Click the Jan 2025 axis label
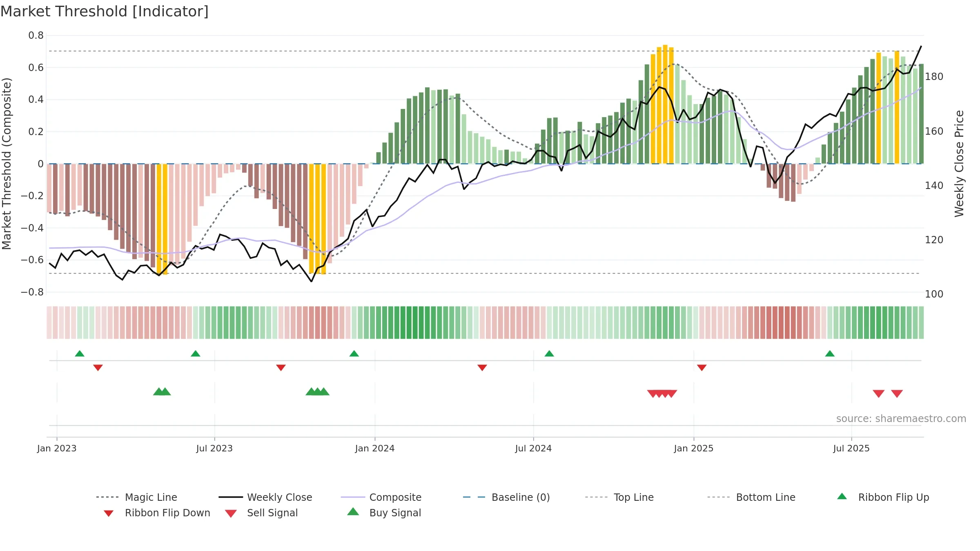This screenshot has height=551, width=980. 694,448
